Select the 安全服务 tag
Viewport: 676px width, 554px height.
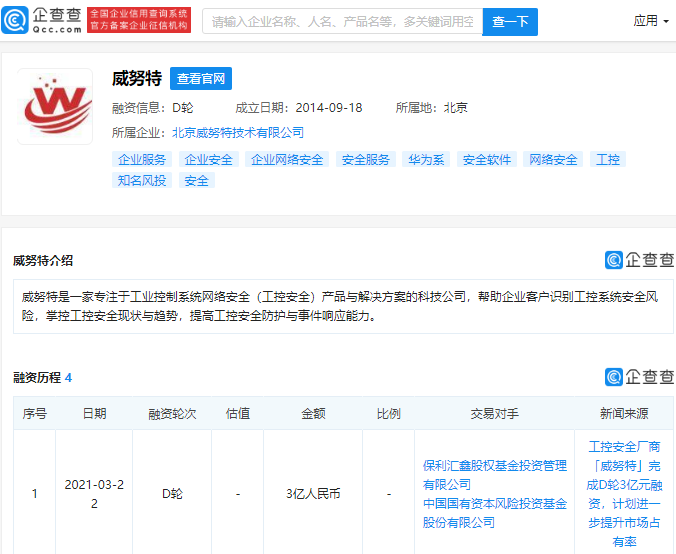click(366, 160)
